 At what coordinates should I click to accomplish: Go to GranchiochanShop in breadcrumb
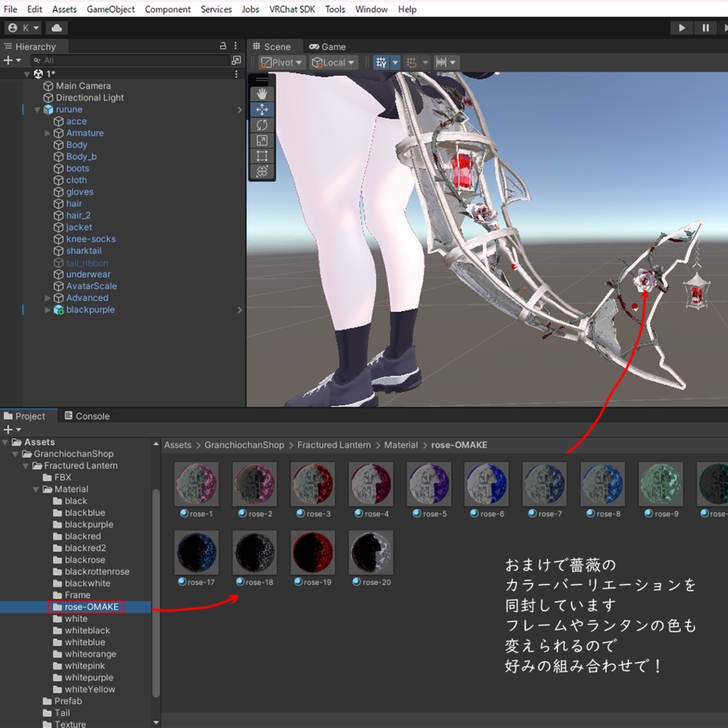coord(245,445)
